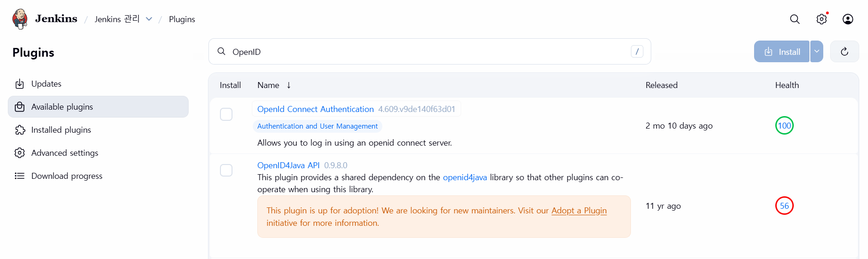
Task: Click the '11 yr ago' release date
Action: click(663, 206)
